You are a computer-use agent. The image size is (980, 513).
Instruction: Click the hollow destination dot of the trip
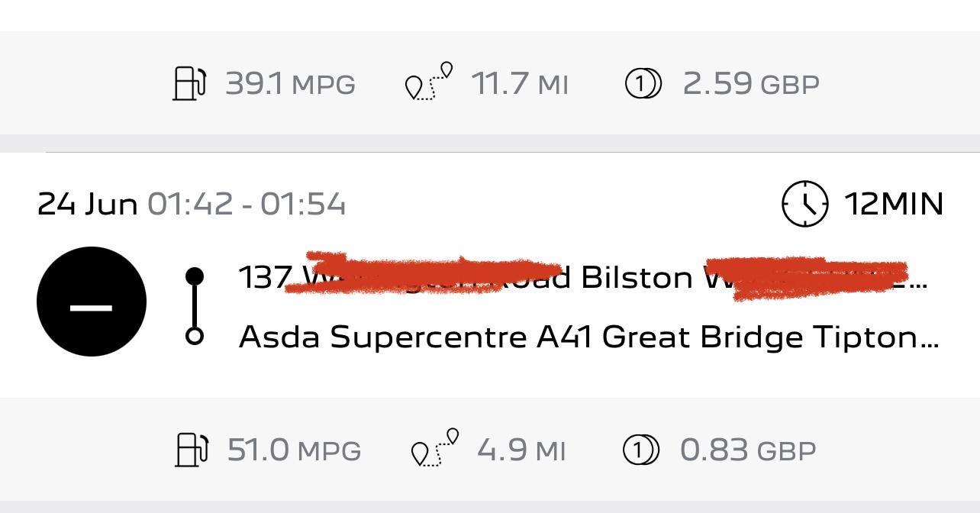(195, 335)
